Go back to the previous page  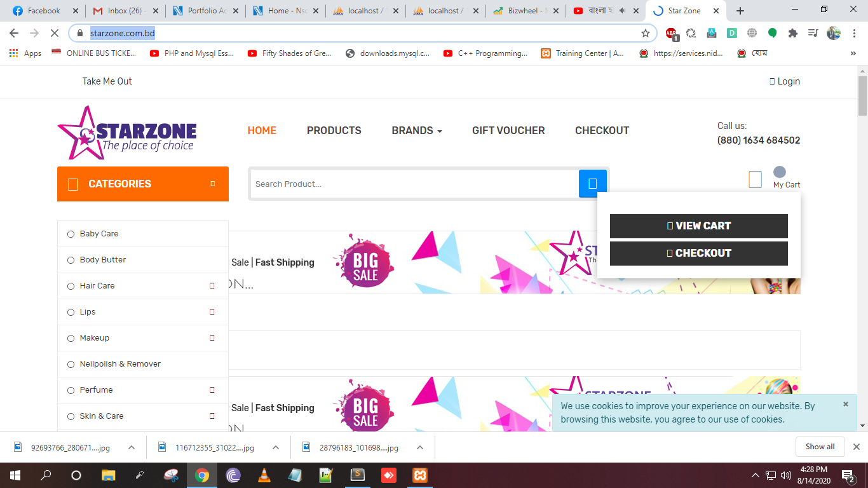click(14, 33)
